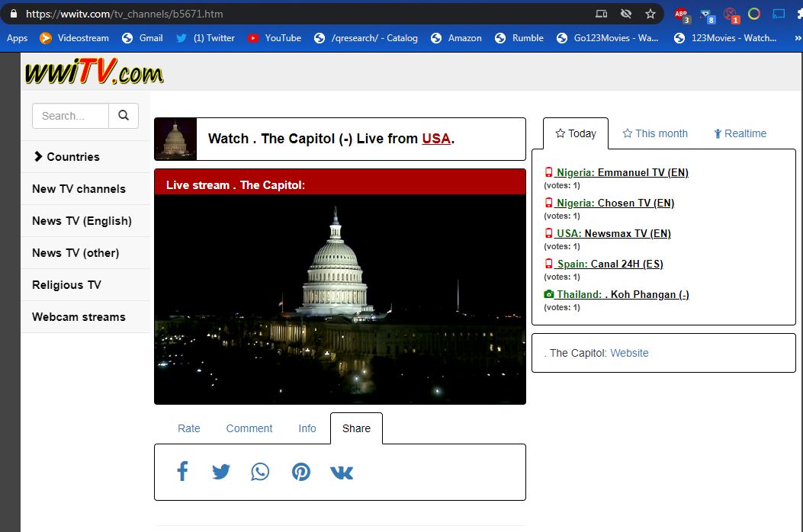Open the extension with blue badge 8
The image size is (803, 532).
point(707,15)
